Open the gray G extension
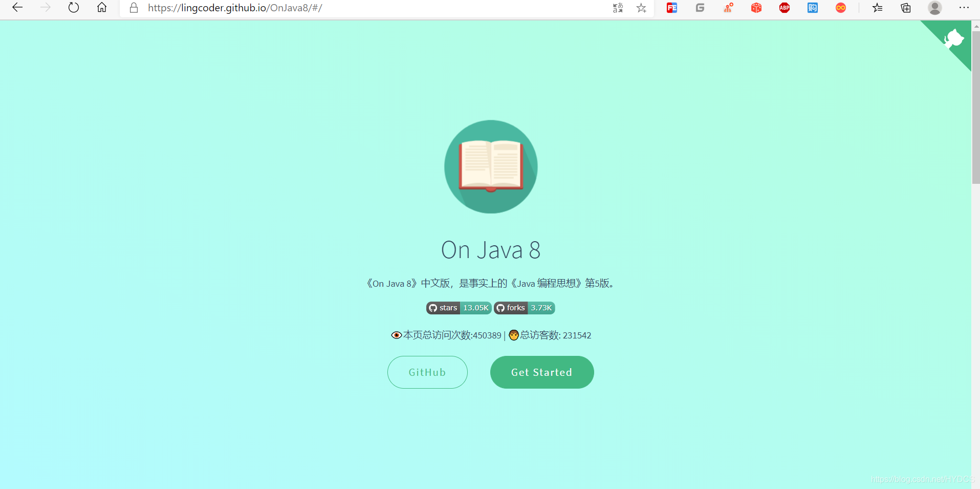Viewport: 980px width, 489px height. [700, 8]
